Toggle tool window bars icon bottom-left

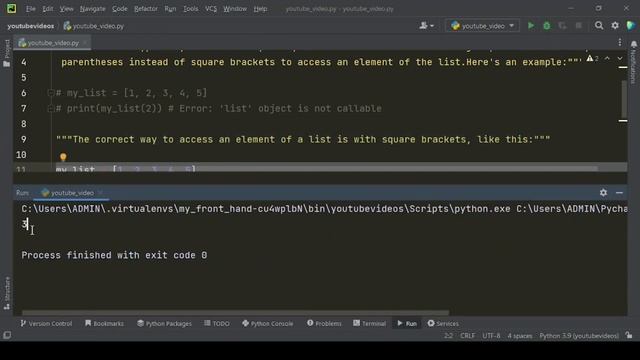(7, 336)
